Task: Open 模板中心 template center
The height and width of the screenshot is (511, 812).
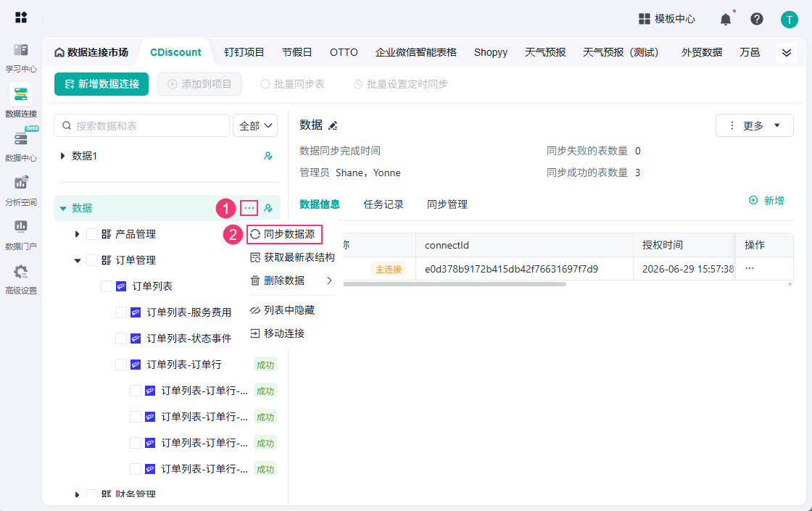Action: (667, 19)
